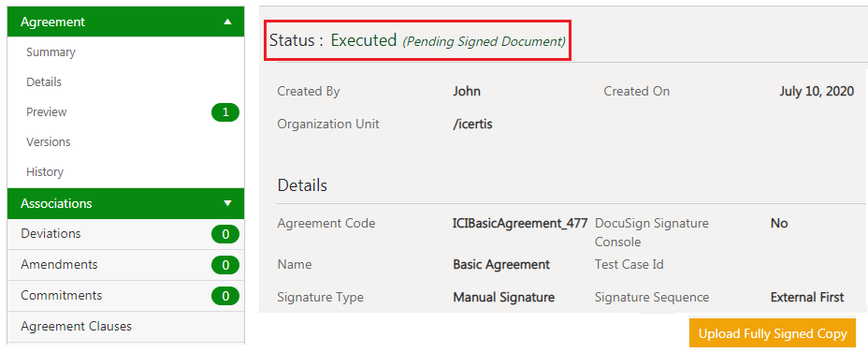Expand the Associations section arrow
This screenshot has width=868, height=353.
[227, 203]
